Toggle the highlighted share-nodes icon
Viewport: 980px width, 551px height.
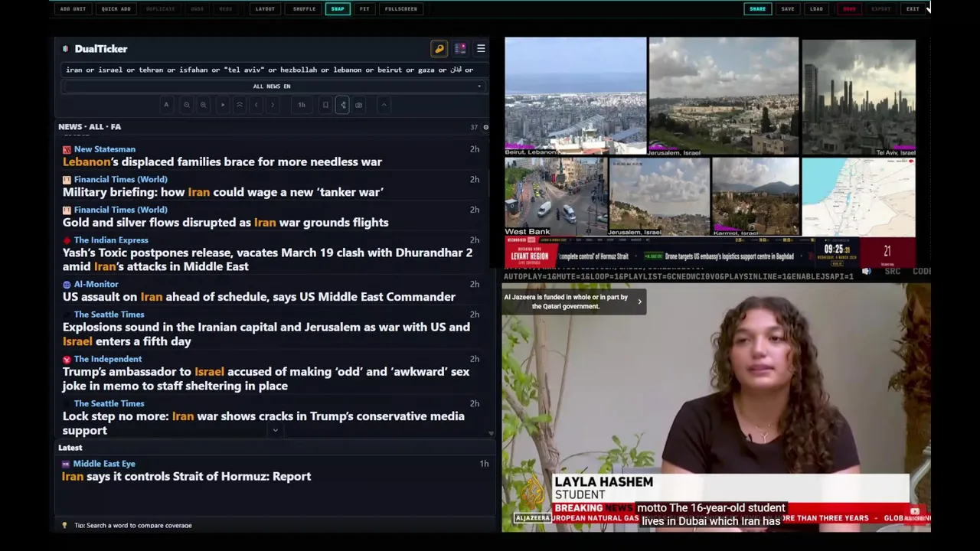342,105
